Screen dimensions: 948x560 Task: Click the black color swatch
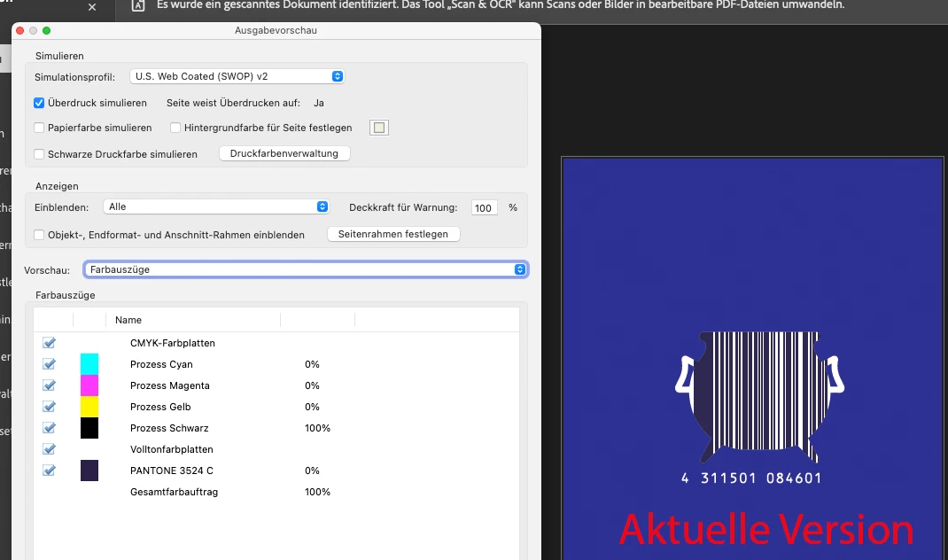[x=89, y=428]
